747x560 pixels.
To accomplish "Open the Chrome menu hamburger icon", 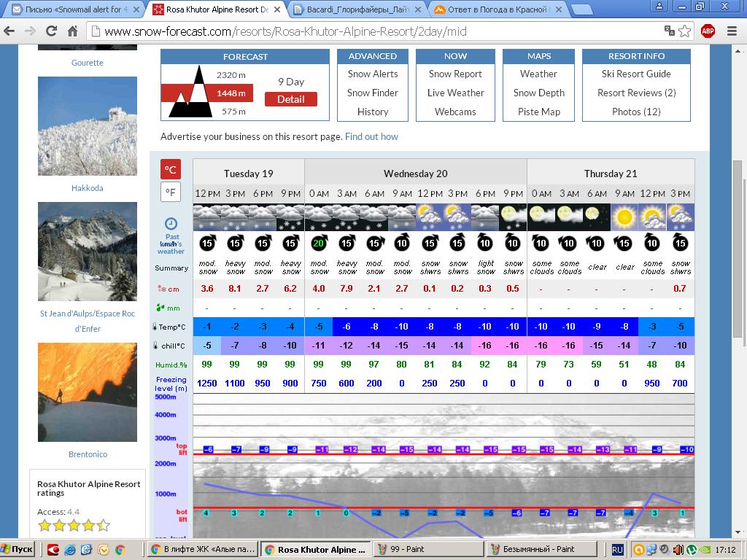I will (732, 31).
